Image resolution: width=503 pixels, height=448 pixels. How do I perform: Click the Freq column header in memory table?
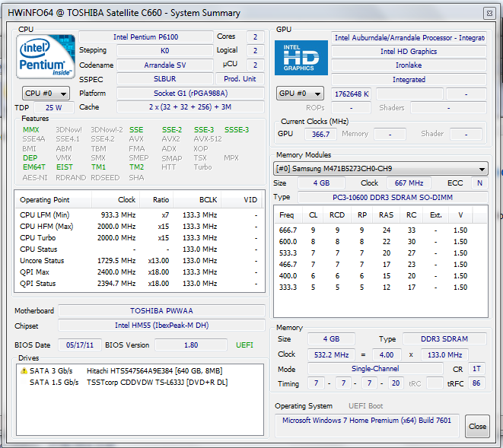pyautogui.click(x=288, y=214)
